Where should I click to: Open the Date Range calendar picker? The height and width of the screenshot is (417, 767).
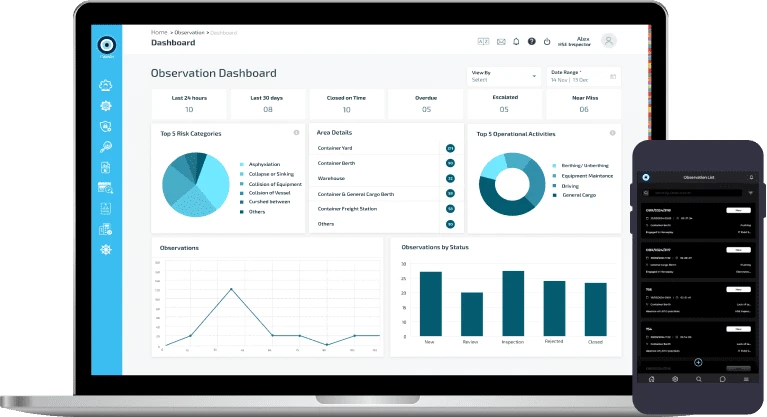tap(612, 77)
